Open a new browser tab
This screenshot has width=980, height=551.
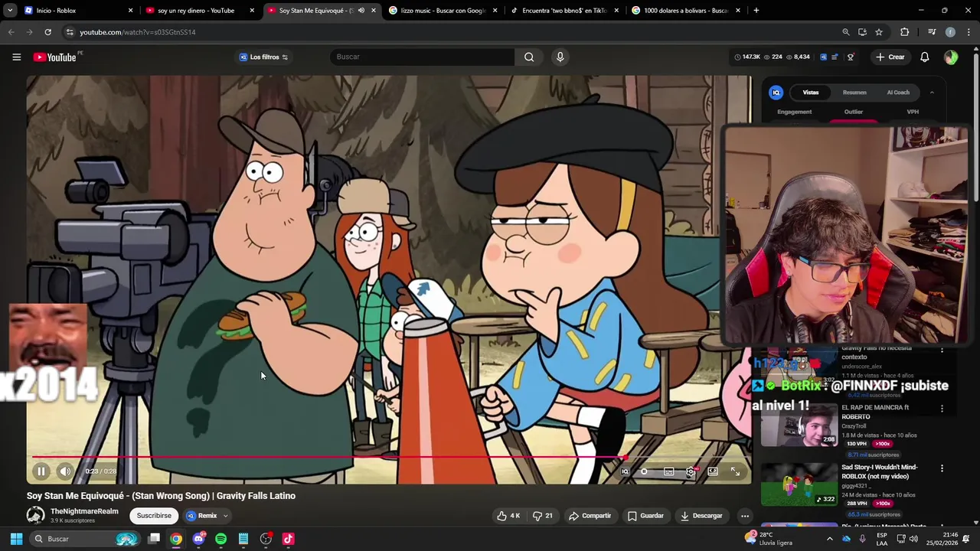pos(756,11)
